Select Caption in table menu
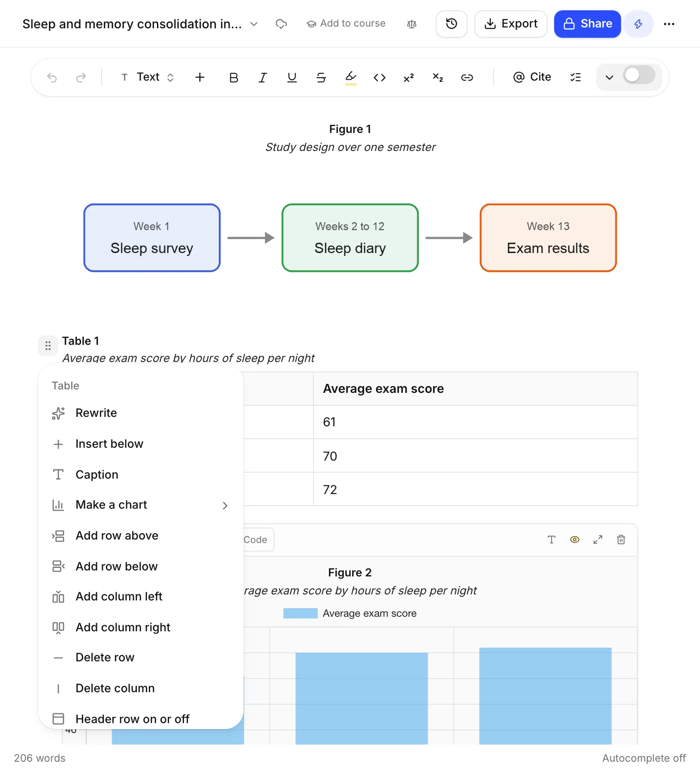Image resolution: width=700 pixels, height=772 pixels. tap(141, 475)
